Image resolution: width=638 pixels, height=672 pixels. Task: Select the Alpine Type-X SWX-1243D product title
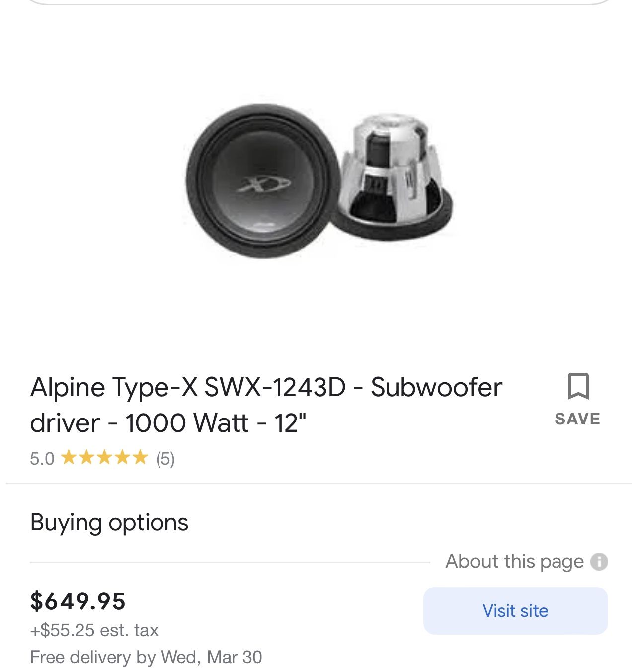pos(266,405)
